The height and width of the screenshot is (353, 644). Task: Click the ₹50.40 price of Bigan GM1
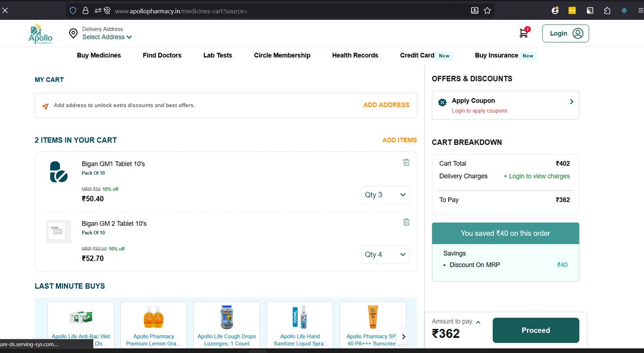[x=93, y=198]
